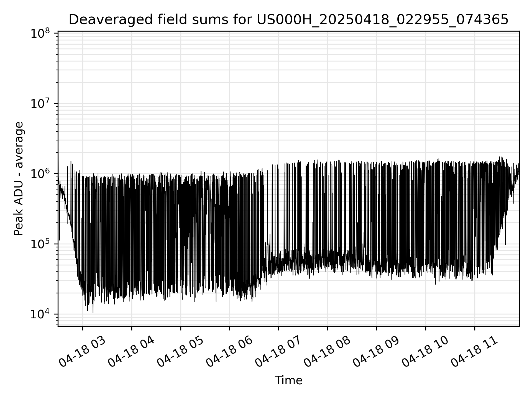
Task: Click the '04-18 10' tick label
Action: [x=426, y=352]
